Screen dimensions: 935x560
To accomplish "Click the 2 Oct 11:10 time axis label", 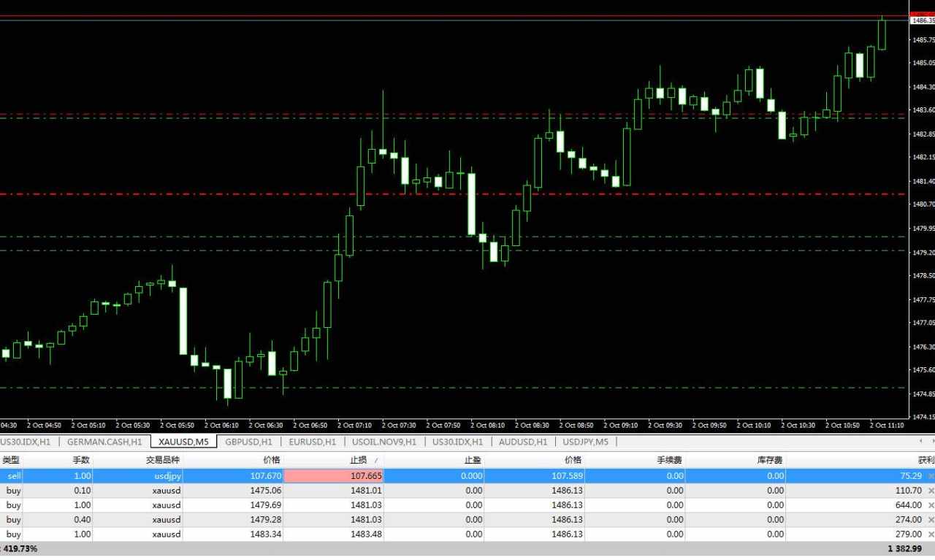I will tap(886, 425).
